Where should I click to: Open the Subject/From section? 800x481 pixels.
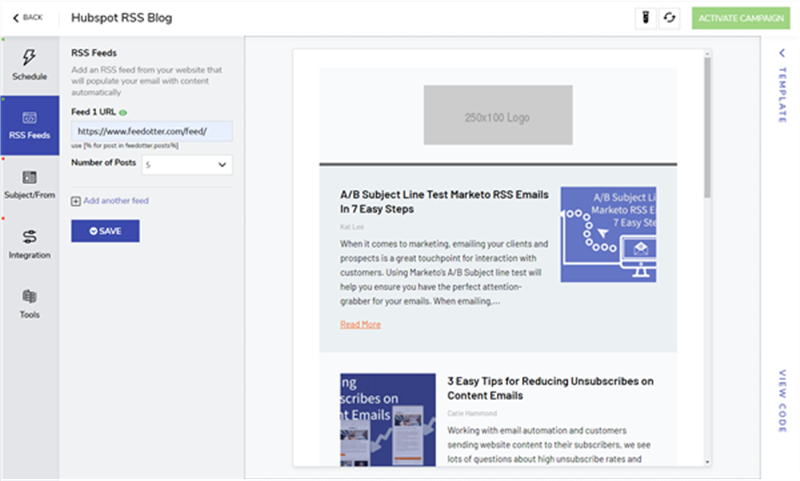click(x=30, y=185)
